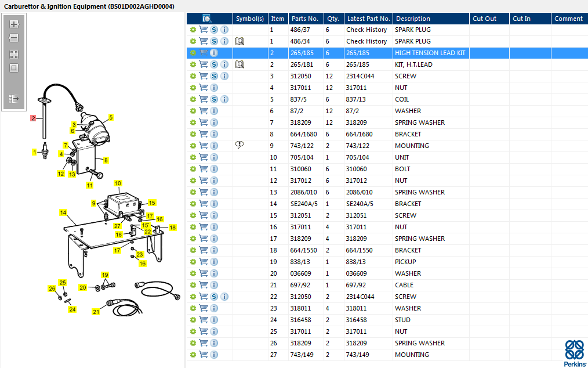Sort by Item column header
The image size is (588, 368).
[278, 19]
